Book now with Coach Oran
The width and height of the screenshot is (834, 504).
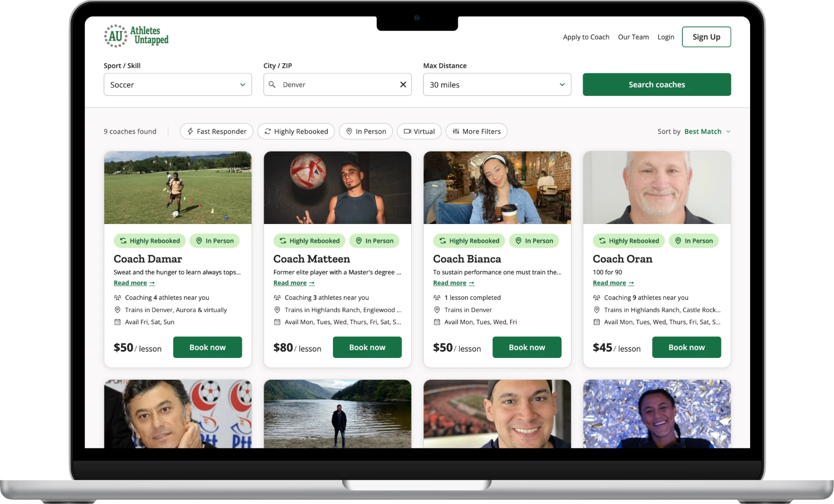686,347
